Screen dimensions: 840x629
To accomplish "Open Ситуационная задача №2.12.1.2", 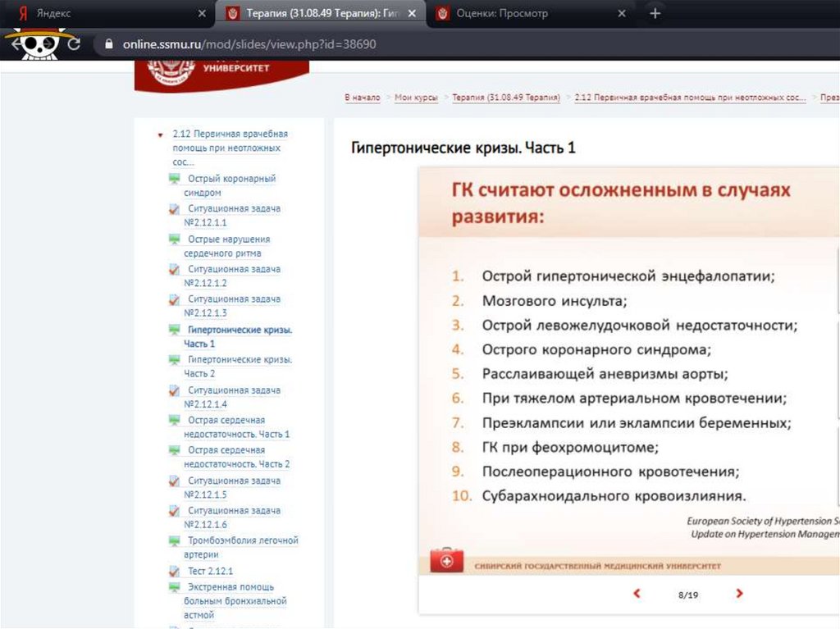I will point(232,276).
